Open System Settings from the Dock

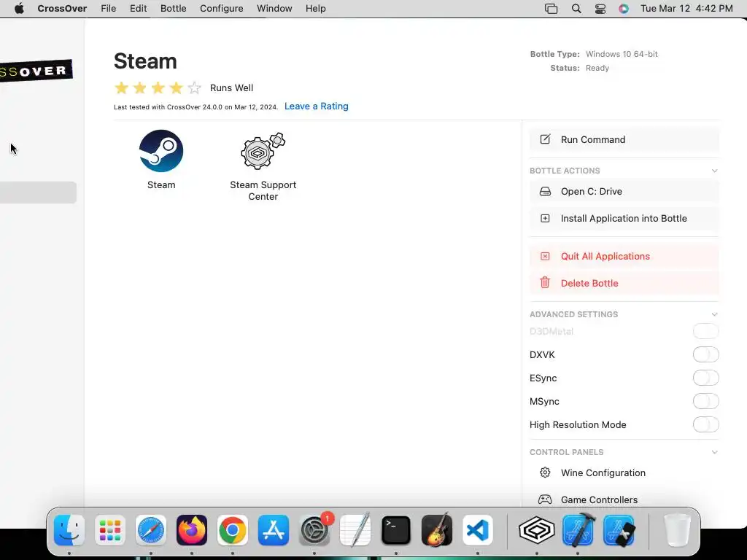[314, 530]
